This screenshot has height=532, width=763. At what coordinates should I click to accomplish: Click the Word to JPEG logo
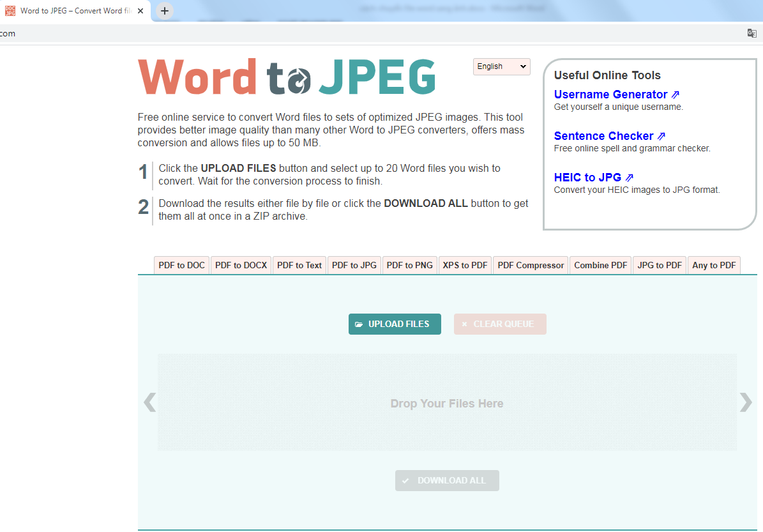(287, 77)
